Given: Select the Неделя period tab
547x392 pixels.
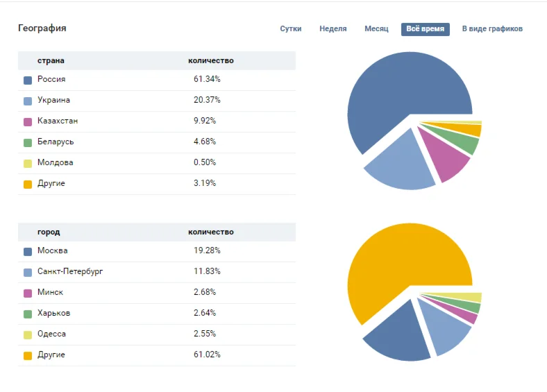Looking at the screenshot, I should tap(333, 29).
